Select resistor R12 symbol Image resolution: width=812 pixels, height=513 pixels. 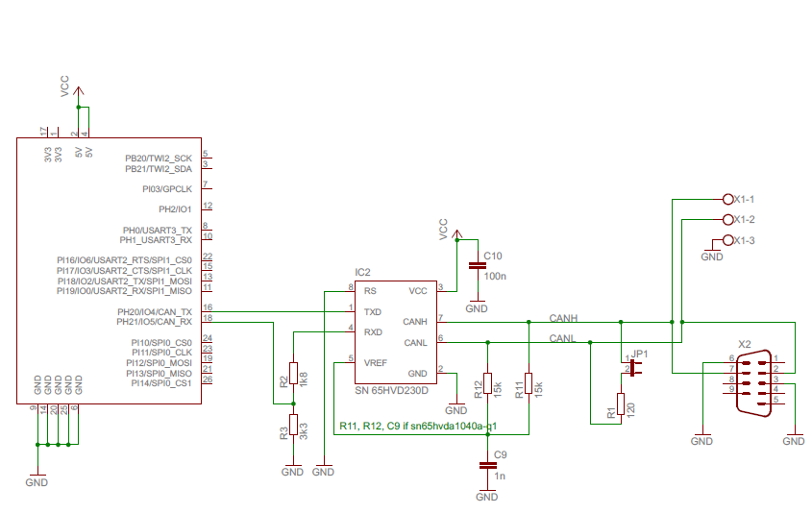487,385
